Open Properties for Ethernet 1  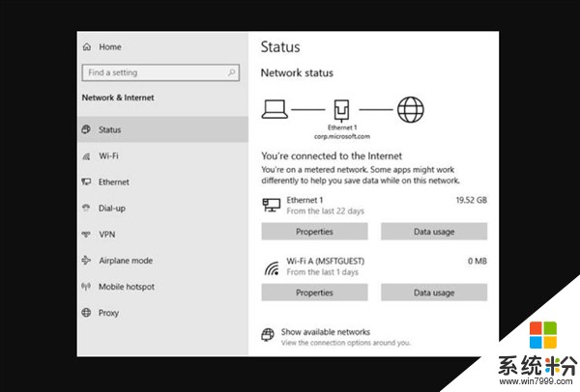(x=314, y=232)
